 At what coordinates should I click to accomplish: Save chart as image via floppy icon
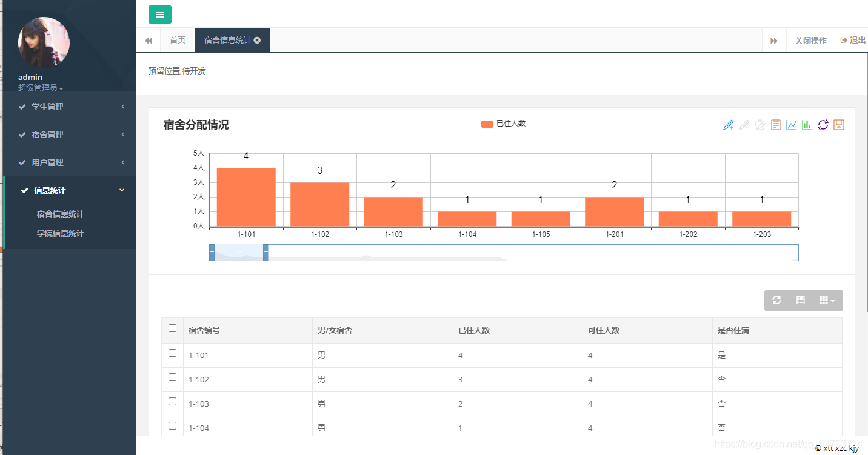click(839, 125)
